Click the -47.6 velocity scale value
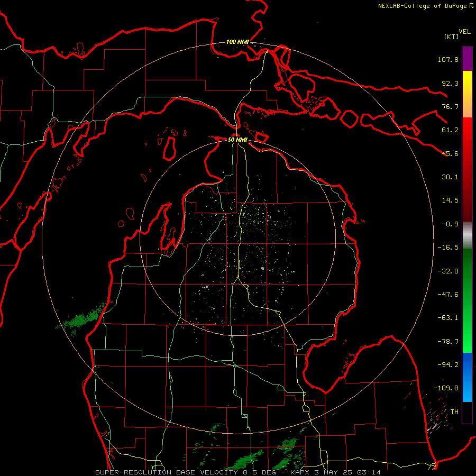The image size is (476, 476). pos(448,295)
